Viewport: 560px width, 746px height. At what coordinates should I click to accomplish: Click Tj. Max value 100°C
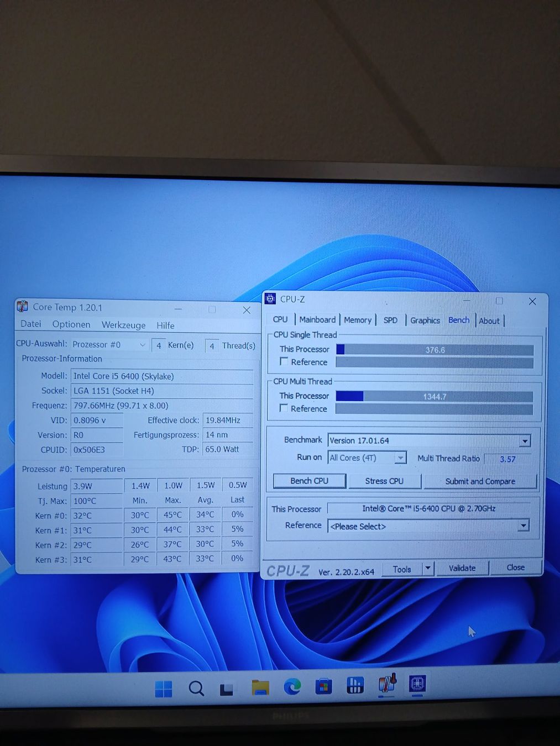[x=97, y=501]
